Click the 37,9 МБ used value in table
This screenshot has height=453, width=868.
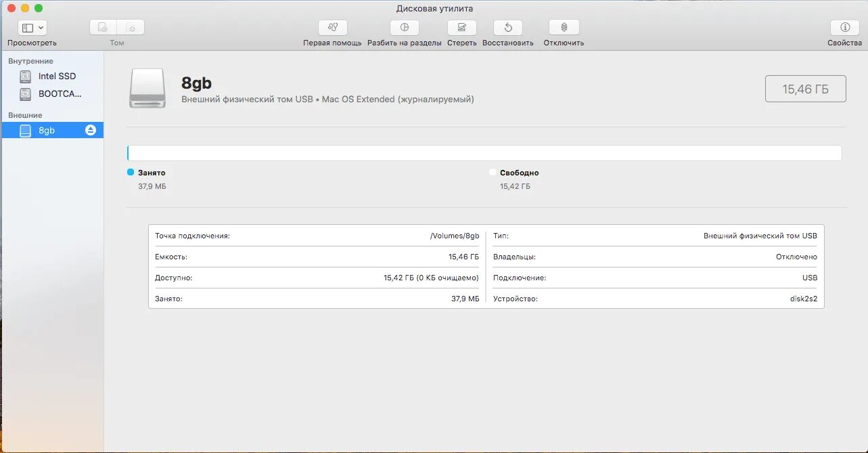pyautogui.click(x=465, y=299)
